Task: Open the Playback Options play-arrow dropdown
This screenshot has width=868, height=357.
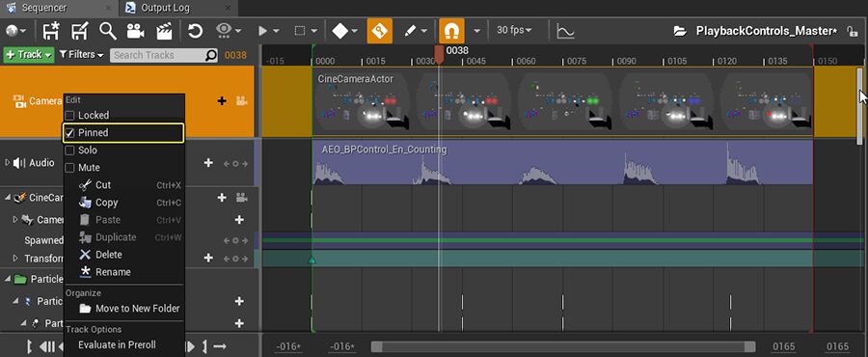Action: click(269, 31)
